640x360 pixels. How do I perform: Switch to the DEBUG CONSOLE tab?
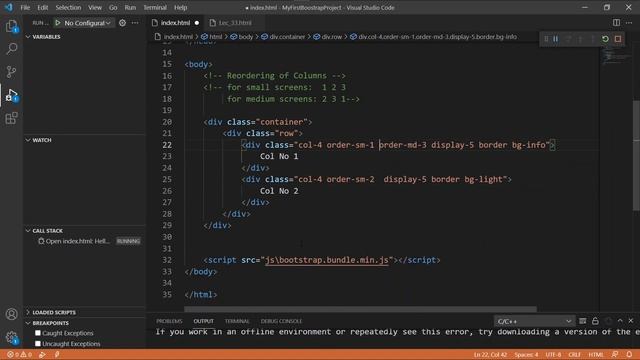(281, 321)
